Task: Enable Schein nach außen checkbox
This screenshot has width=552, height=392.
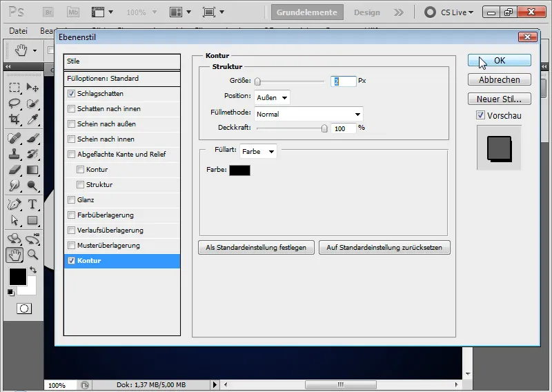Action: pyautogui.click(x=72, y=124)
